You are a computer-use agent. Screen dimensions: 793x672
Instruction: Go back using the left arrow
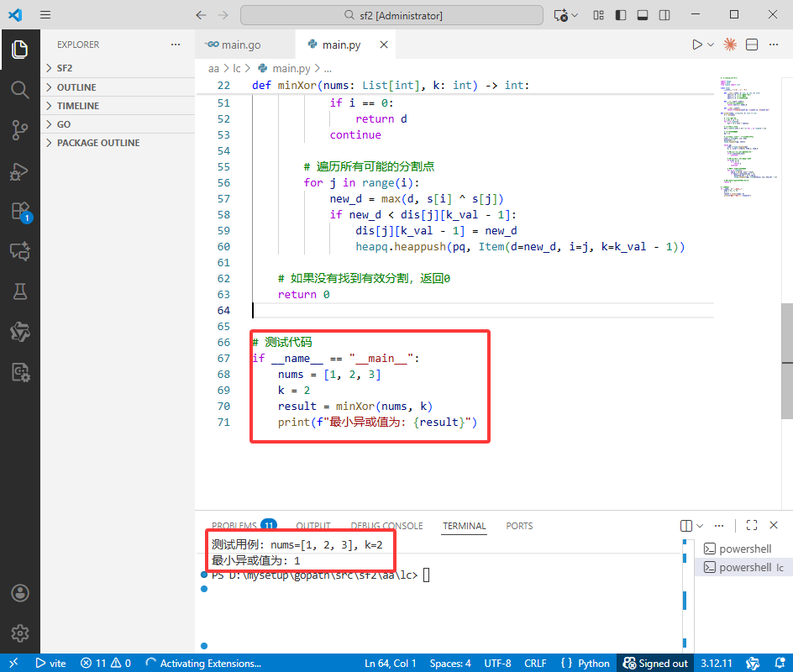click(201, 15)
